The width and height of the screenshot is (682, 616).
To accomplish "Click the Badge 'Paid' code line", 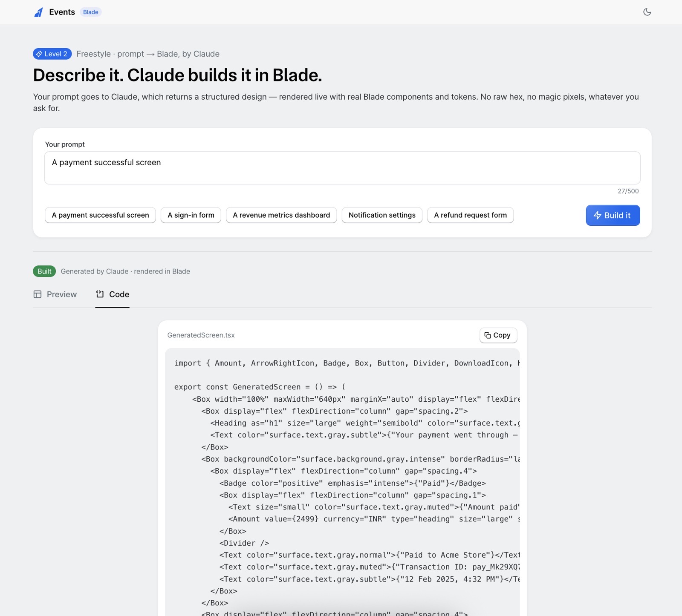I will coord(353,483).
